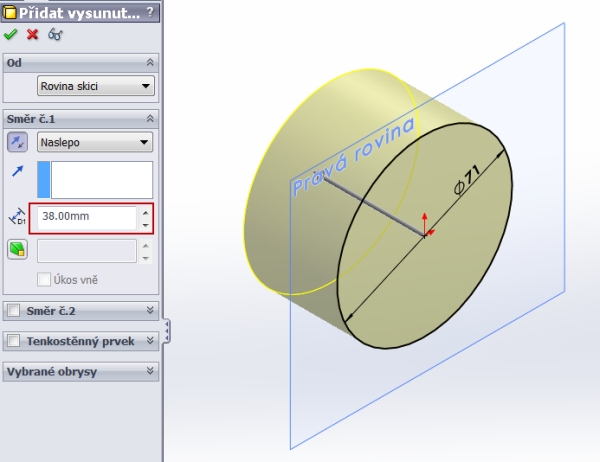
Task: Expand the Tenkostěnný prvek section
Action: point(150,341)
